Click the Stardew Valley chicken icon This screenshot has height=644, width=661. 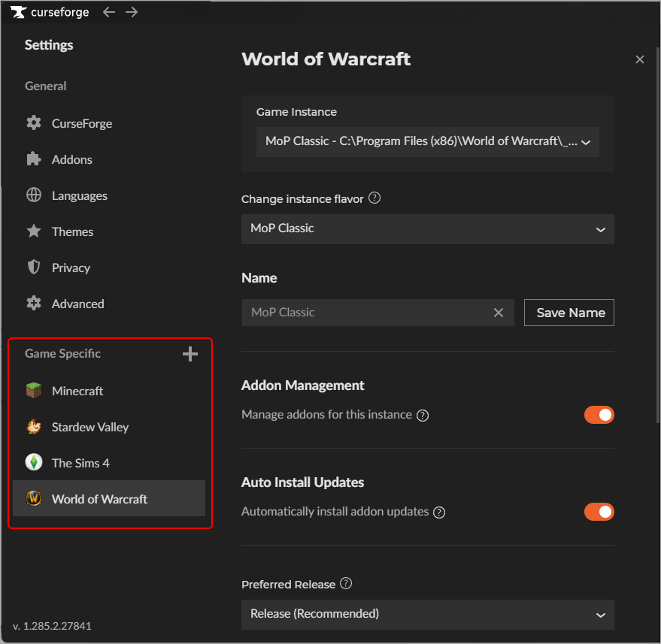(34, 427)
